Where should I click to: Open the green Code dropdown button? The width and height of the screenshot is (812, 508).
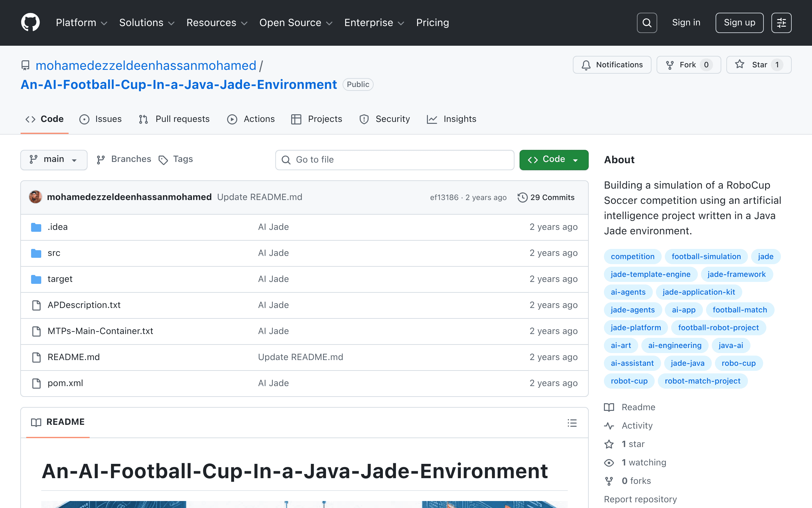coord(553,160)
